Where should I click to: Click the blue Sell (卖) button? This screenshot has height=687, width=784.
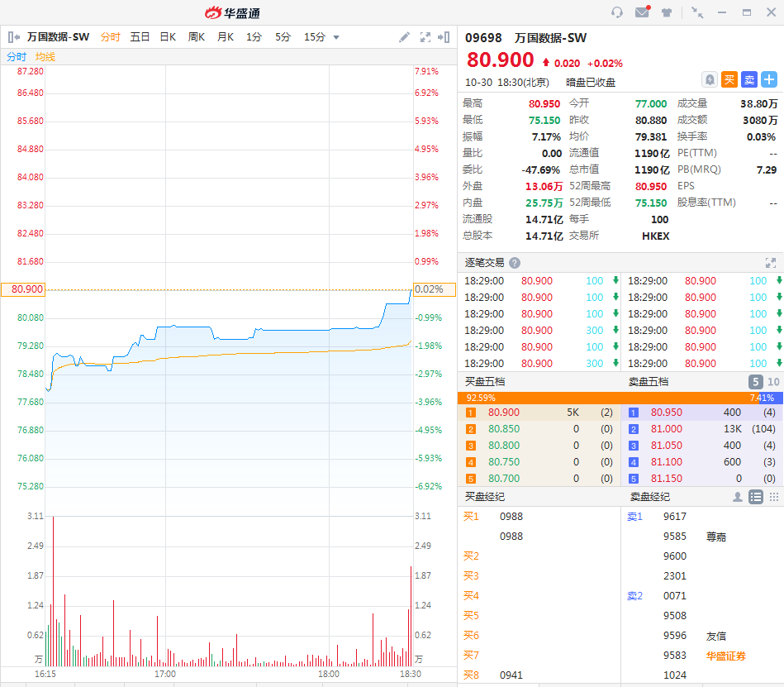point(749,79)
